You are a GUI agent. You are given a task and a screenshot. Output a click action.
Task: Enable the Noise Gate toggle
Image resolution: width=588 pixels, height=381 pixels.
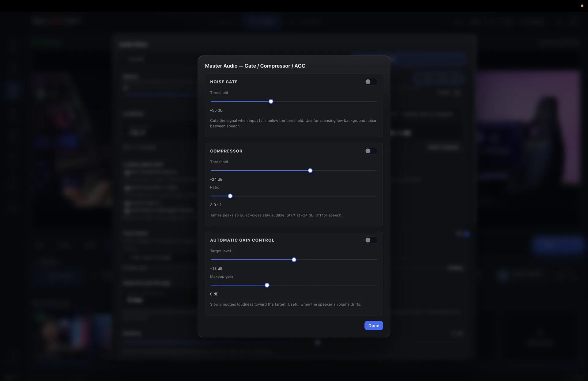click(371, 82)
